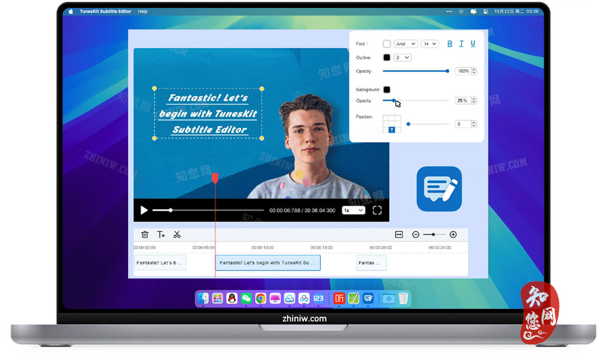The width and height of the screenshot is (607, 364).
Task: Click the large TunesKit Subtitle Editor app logo
Action: (x=439, y=189)
